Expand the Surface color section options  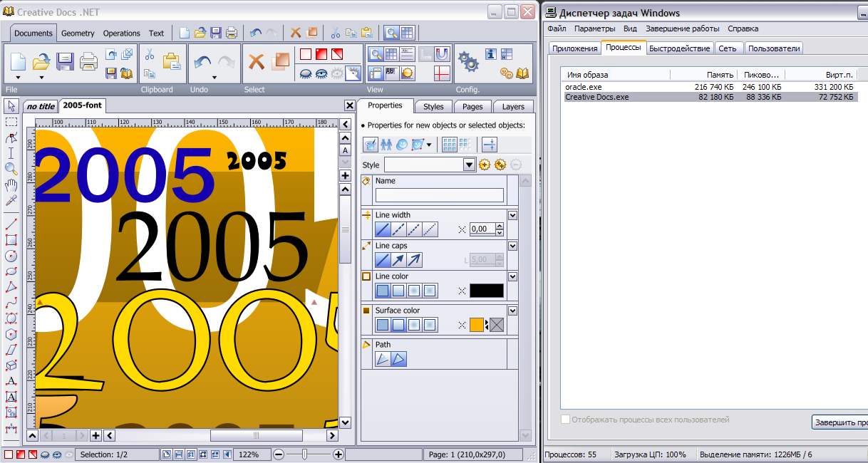tap(512, 311)
